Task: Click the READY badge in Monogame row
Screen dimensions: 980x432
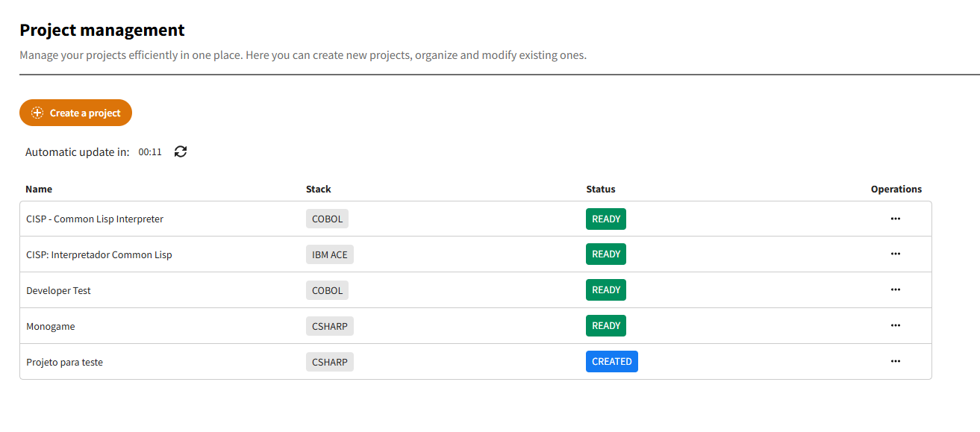Action: 605,326
